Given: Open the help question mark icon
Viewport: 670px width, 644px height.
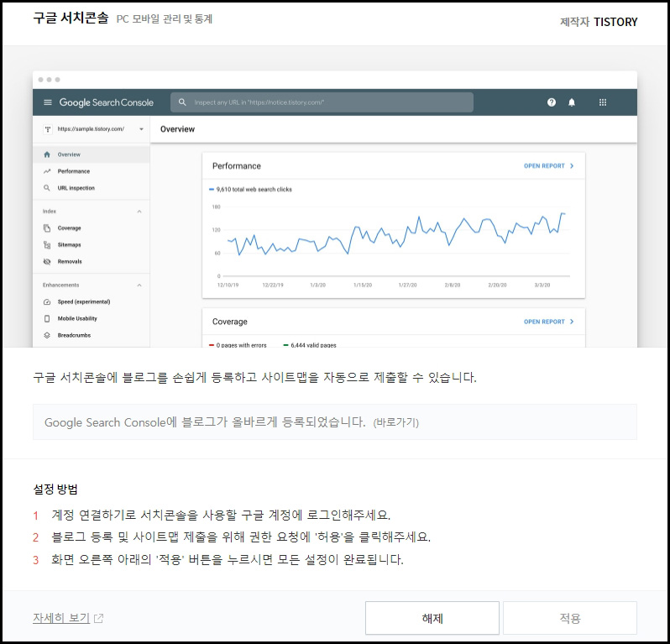Looking at the screenshot, I should coord(552,102).
